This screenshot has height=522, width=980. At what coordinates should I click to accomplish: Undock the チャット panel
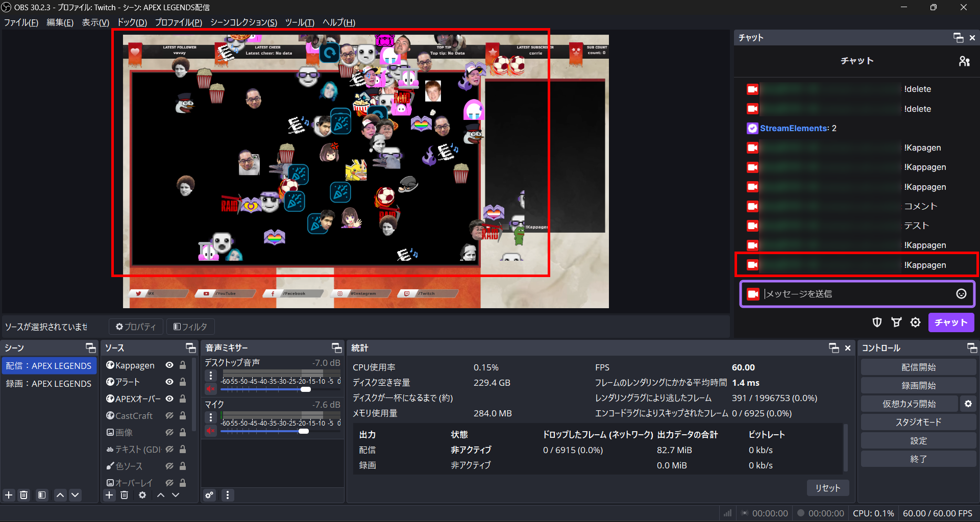tap(958, 38)
